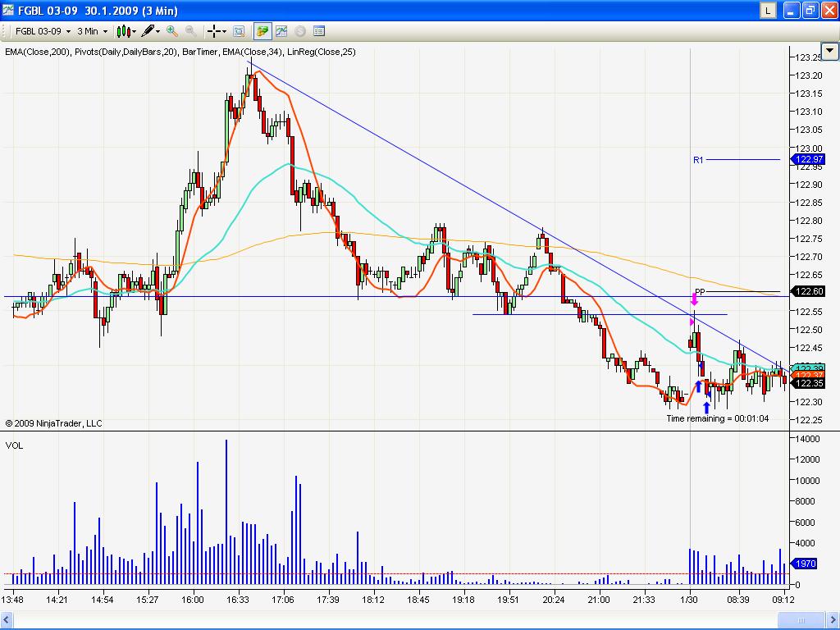This screenshot has width=840, height=630.
Task: Click the 122.60 price marker
Action: (x=808, y=291)
